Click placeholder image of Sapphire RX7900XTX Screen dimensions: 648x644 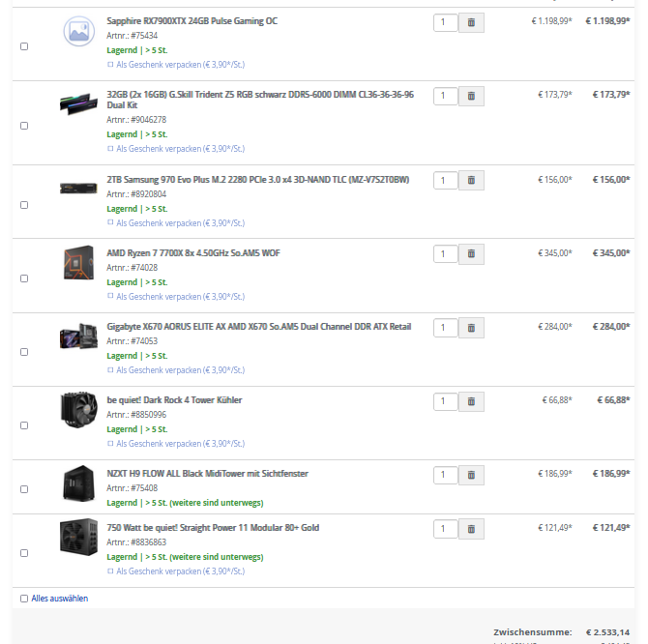coord(78,31)
